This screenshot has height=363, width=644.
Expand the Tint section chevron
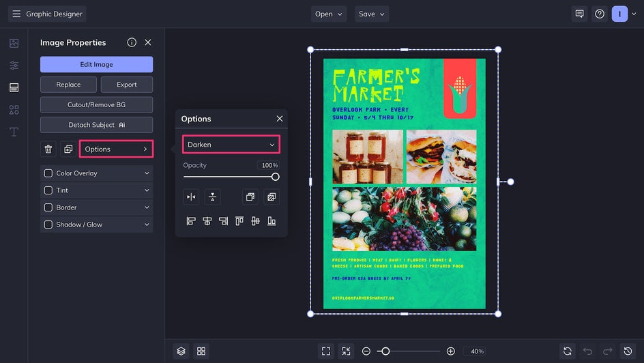tap(147, 190)
